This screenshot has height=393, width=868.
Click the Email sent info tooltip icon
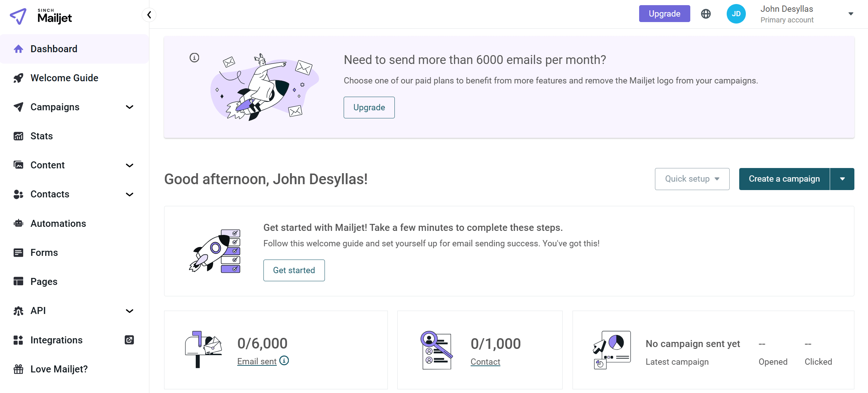(x=284, y=361)
